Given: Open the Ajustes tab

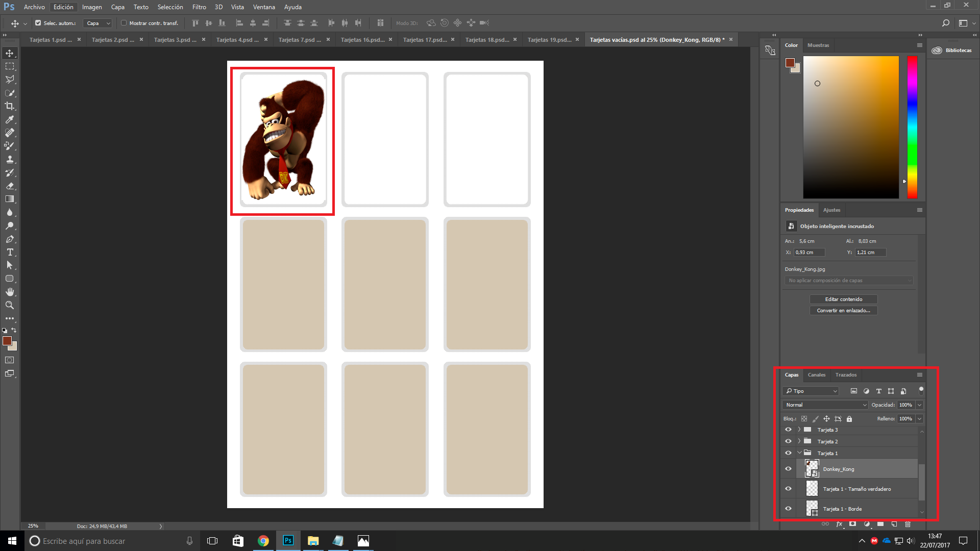Looking at the screenshot, I should [x=831, y=210].
